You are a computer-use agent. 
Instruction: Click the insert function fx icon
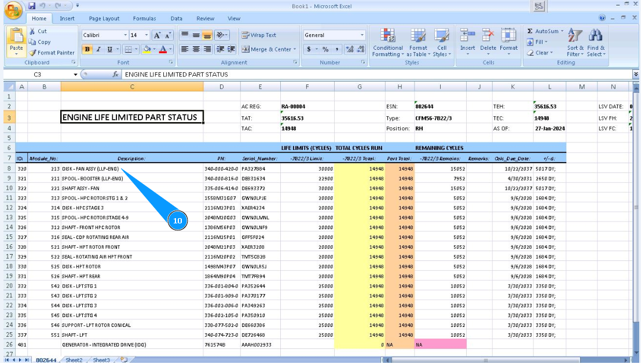(x=116, y=75)
